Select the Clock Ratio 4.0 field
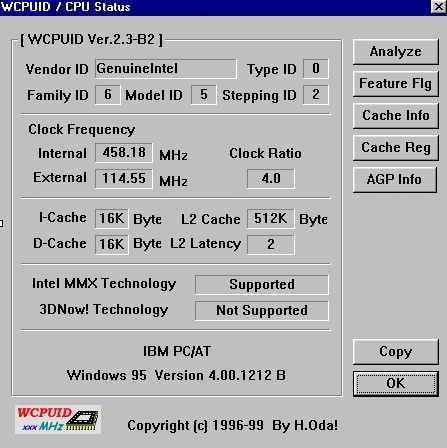Viewport: 447px width, 448px height. [271, 179]
